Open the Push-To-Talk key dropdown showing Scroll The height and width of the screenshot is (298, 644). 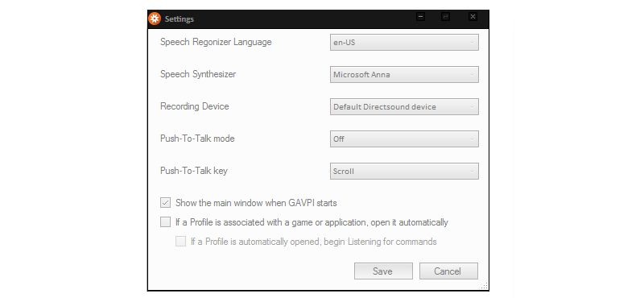404,171
